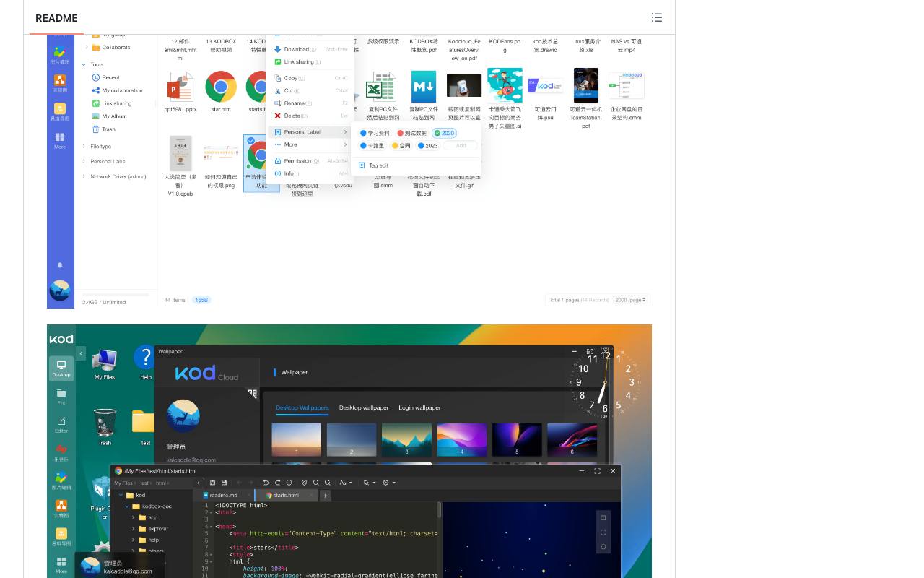Image resolution: width=924 pixels, height=578 pixels.
Task: Open the More grid icon in the blue sidebar
Action: tap(60, 137)
